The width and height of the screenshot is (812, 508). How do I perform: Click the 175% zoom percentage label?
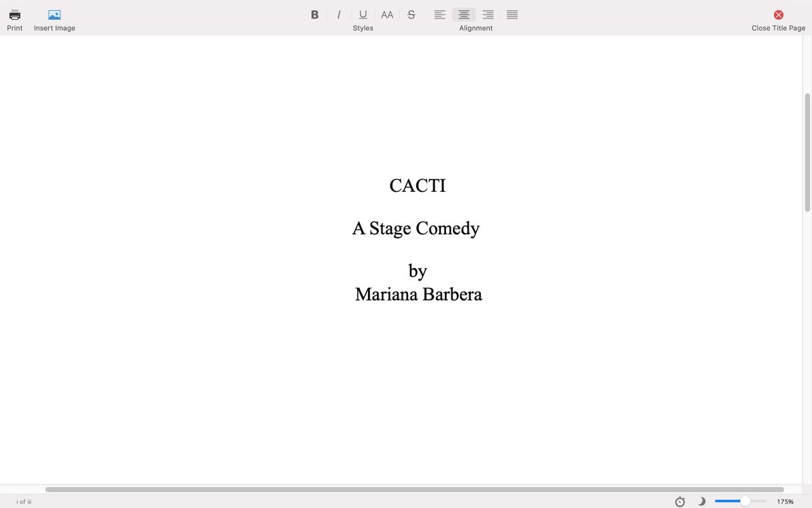pyautogui.click(x=785, y=501)
